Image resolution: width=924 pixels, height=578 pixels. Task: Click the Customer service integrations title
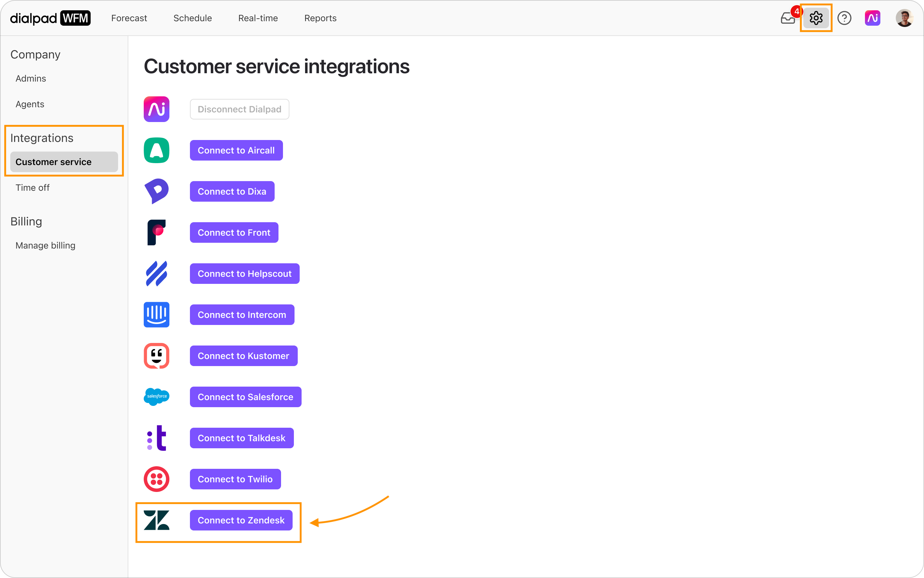tap(277, 66)
